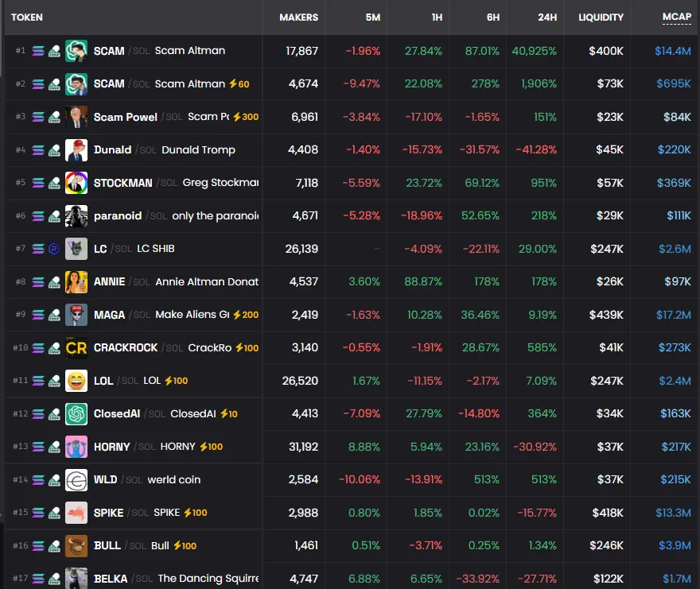Click the $3.9M market cap for BULL
The image size is (700, 589).
pos(675,546)
